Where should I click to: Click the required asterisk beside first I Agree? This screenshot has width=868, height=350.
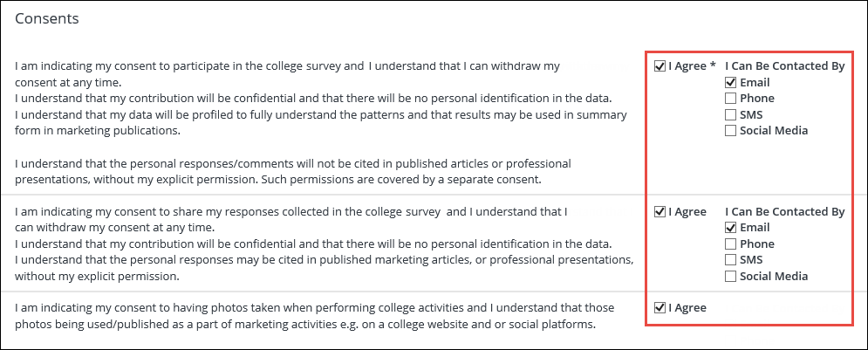pos(713,65)
